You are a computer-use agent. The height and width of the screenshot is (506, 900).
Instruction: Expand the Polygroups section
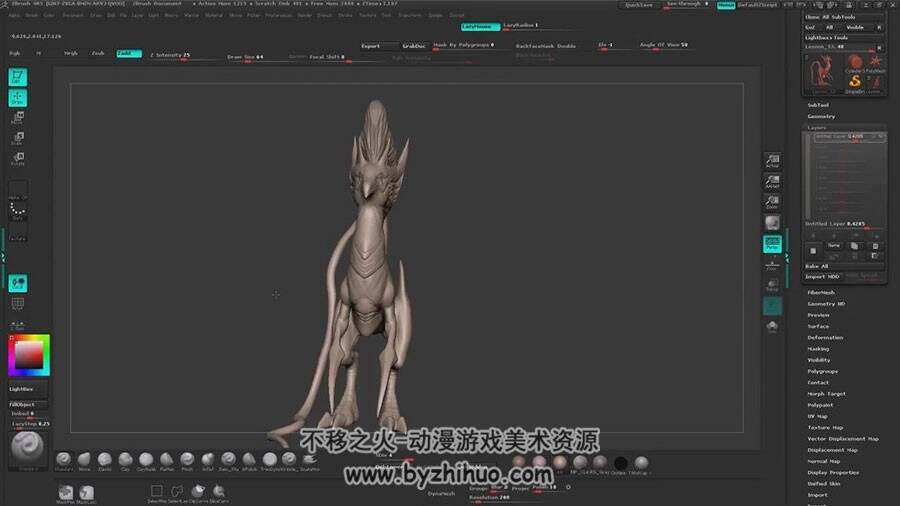[x=823, y=372]
